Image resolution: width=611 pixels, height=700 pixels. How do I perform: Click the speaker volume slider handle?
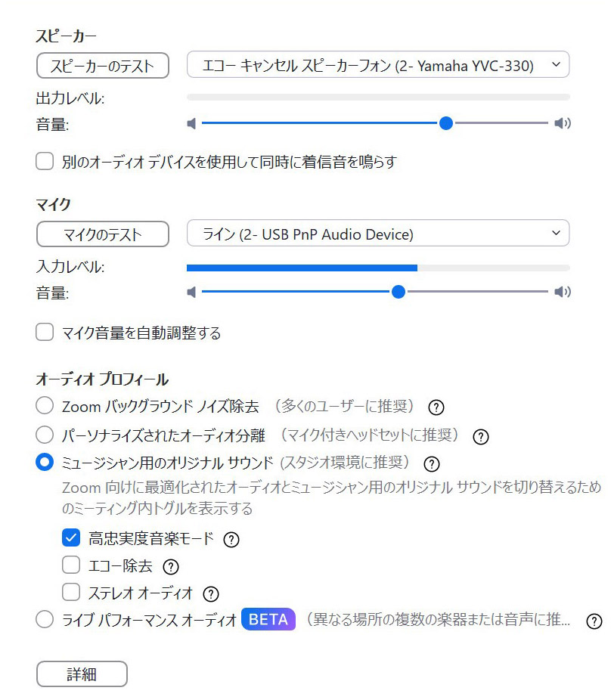coord(446,123)
